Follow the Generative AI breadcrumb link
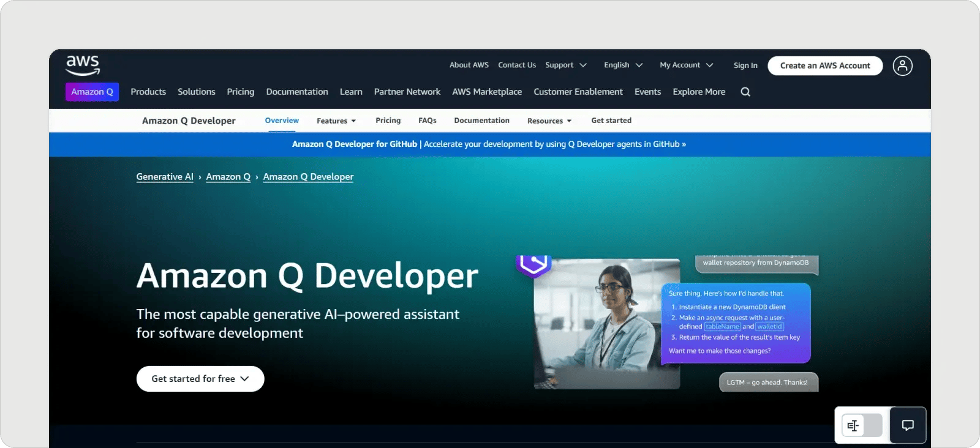980x448 pixels. (x=165, y=177)
